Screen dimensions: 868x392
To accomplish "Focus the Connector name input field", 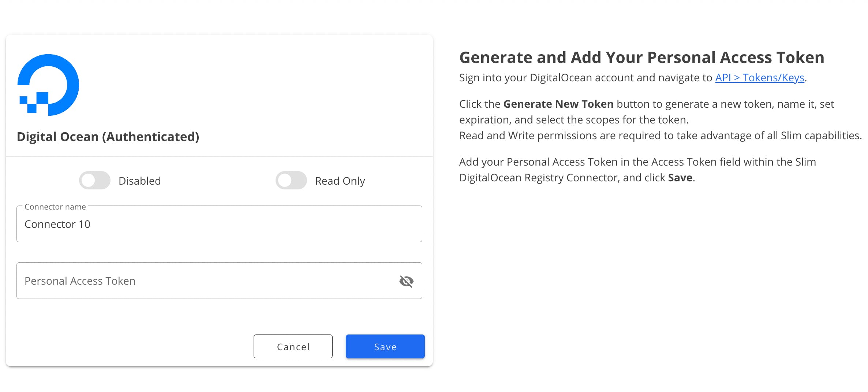I will click(x=219, y=224).
